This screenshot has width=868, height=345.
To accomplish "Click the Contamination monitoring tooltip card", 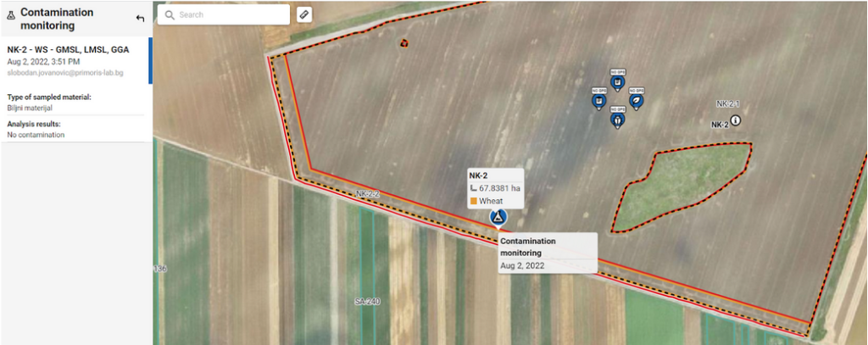I will 548,253.
